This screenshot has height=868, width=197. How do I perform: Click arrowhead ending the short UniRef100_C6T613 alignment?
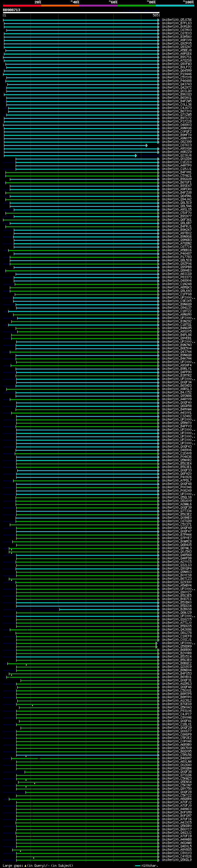click(147, 146)
